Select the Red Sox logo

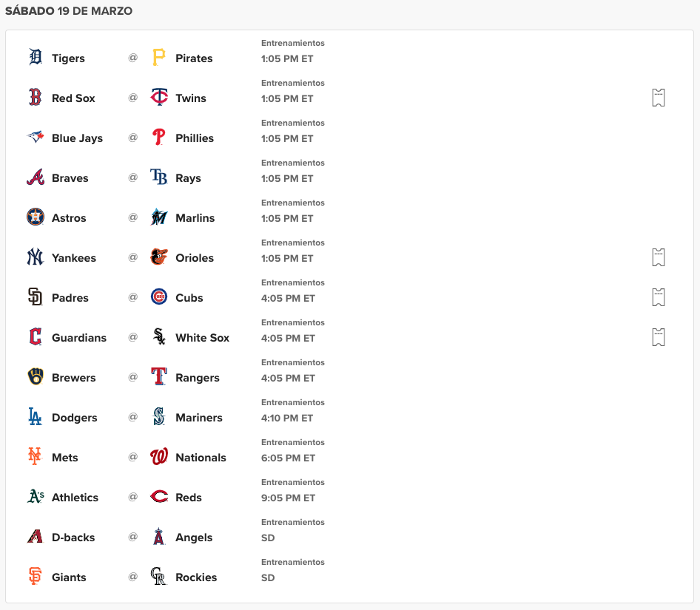pyautogui.click(x=35, y=98)
